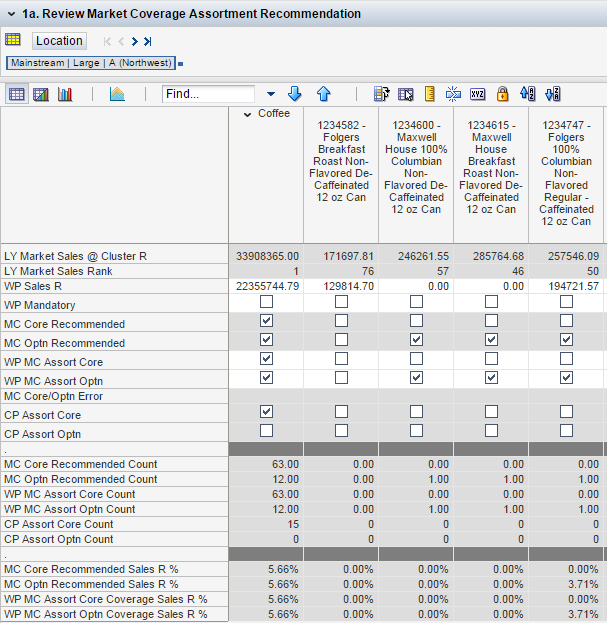Select the Mainstream | Large | A (Northwest) chip
Screen dimensions: 607x623
coord(91,63)
